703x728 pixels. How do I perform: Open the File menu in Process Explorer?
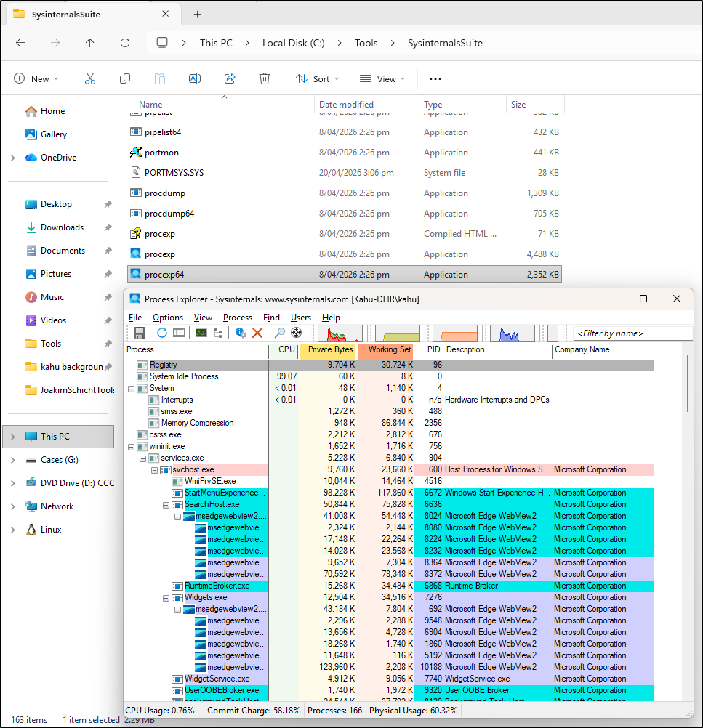tap(135, 317)
